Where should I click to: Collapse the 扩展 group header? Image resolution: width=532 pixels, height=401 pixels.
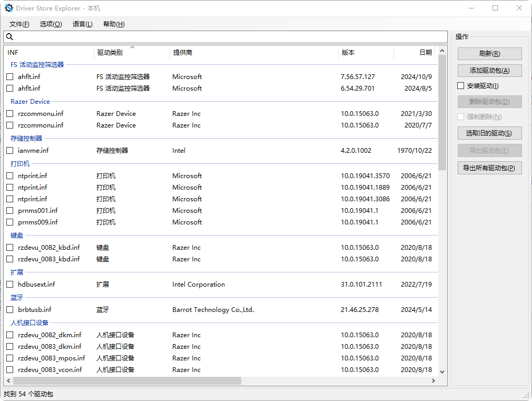(17, 272)
